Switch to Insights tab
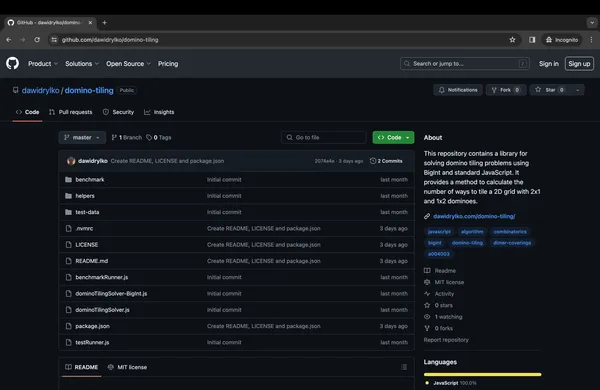The width and height of the screenshot is (600, 390). point(159,112)
